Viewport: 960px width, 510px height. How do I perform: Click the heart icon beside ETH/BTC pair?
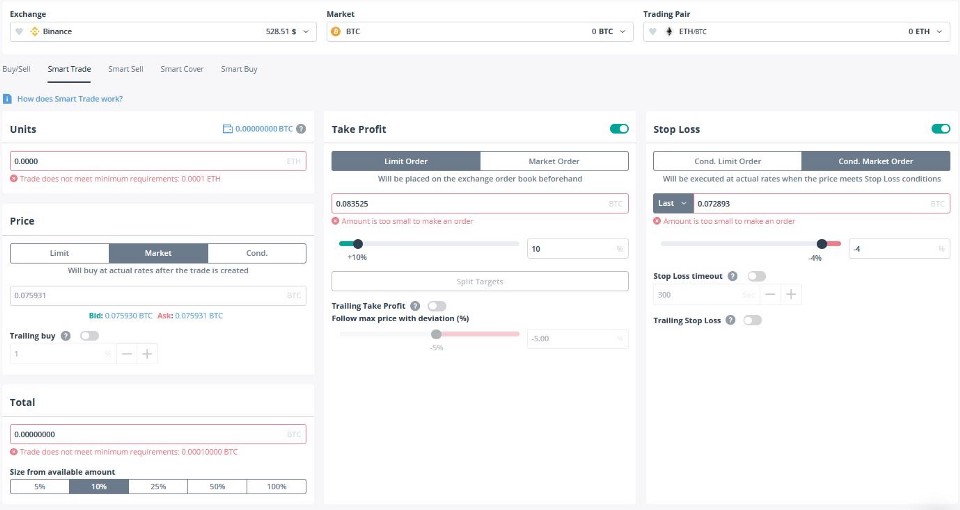(x=653, y=31)
